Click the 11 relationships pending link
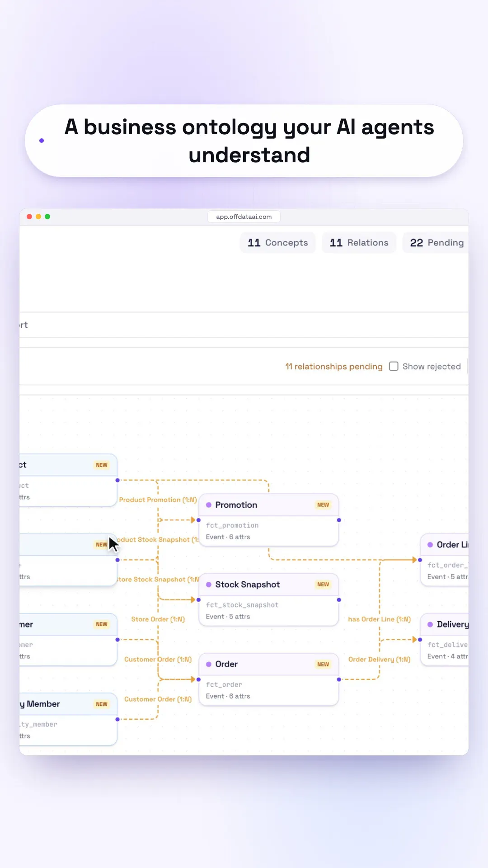488x868 pixels. pyautogui.click(x=334, y=366)
